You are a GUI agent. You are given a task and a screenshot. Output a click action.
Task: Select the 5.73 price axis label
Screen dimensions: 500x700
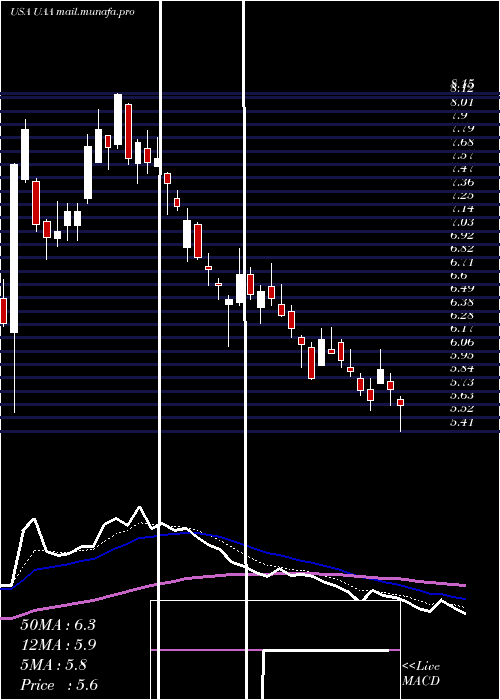(462, 382)
